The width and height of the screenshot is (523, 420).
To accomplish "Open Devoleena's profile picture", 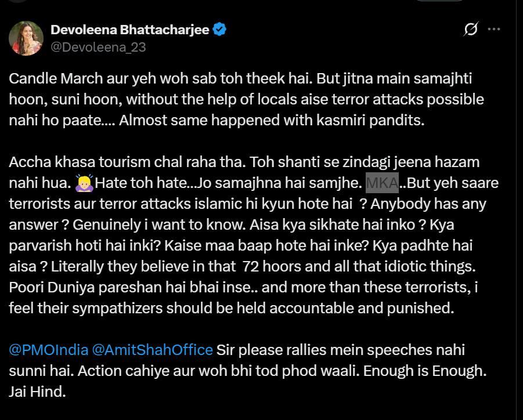I will [26, 37].
